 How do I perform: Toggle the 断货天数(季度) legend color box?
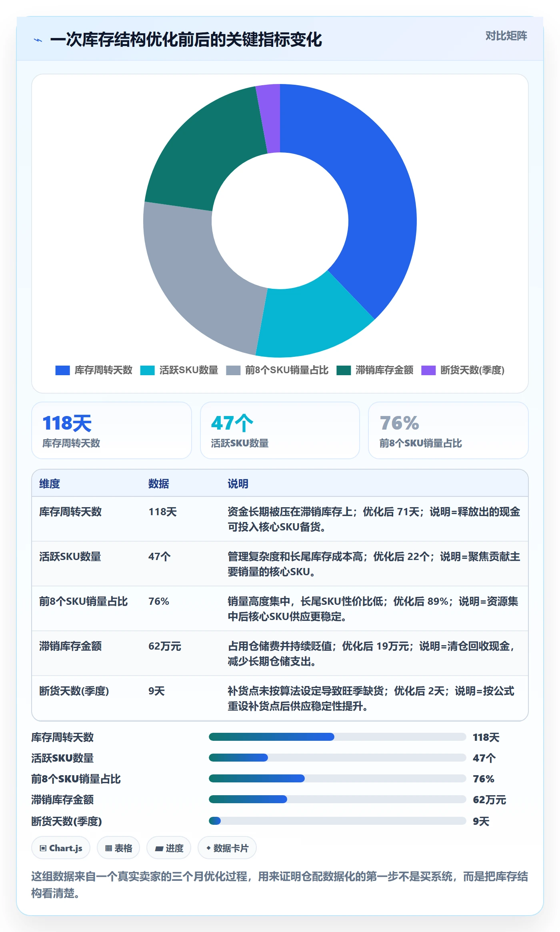coord(428,370)
